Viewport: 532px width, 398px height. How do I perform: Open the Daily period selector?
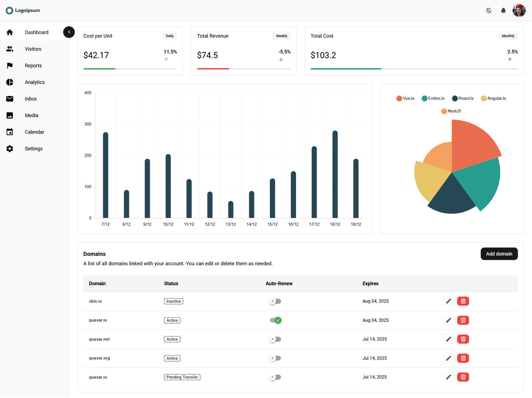coord(170,36)
